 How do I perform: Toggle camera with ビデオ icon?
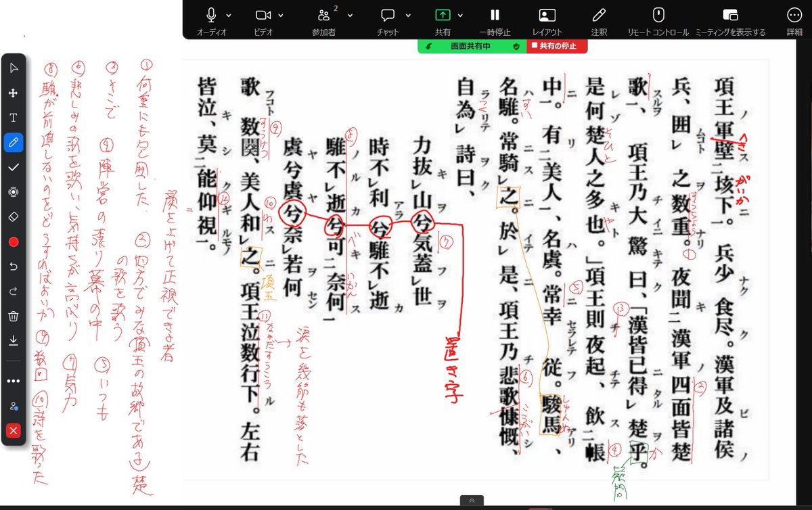263,15
